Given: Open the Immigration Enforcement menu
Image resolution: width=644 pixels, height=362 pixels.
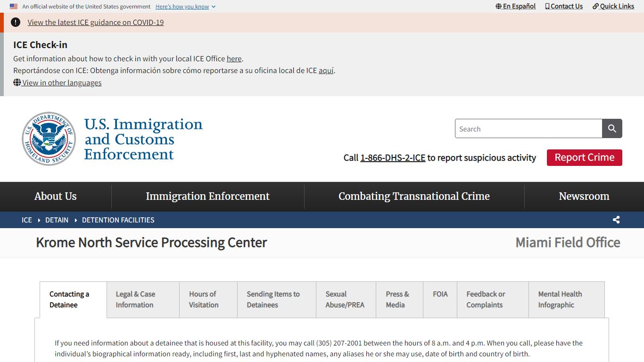Looking at the screenshot, I should (x=208, y=196).
